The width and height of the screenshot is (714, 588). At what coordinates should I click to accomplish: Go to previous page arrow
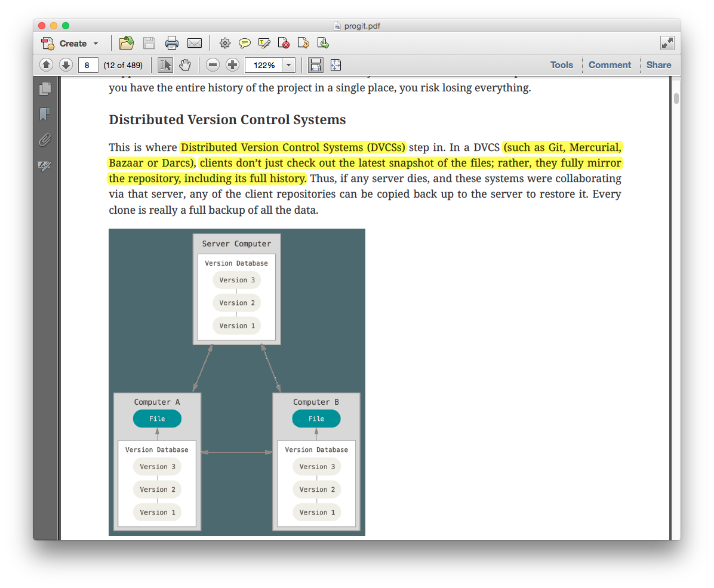[46, 65]
